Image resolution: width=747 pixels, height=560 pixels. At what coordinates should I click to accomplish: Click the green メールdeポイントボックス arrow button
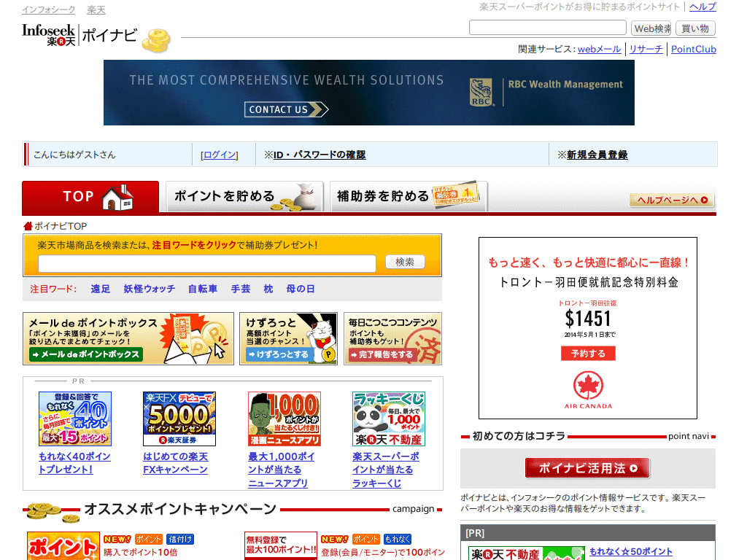pos(86,354)
